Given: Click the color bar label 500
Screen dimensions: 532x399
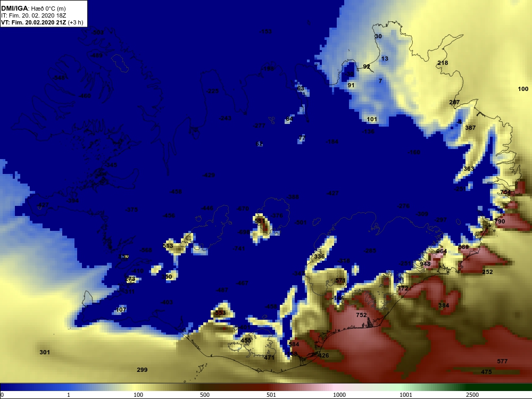Looking at the screenshot, I should (205, 395).
